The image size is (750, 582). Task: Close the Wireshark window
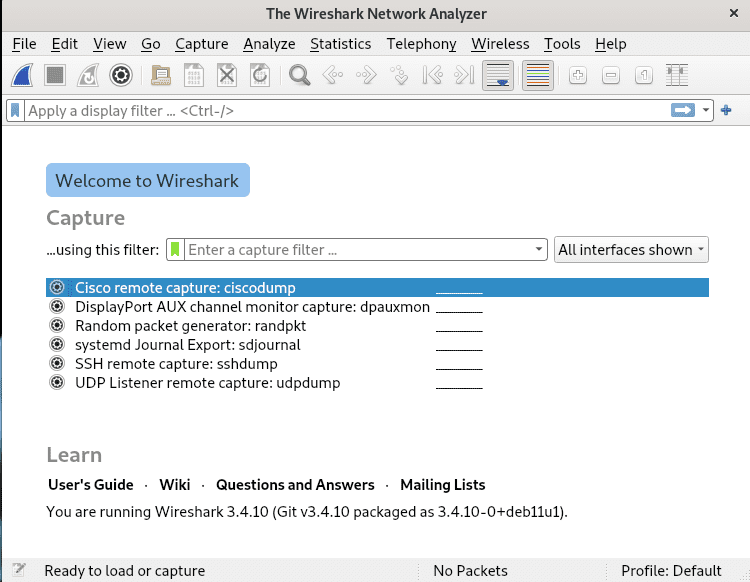click(x=734, y=13)
